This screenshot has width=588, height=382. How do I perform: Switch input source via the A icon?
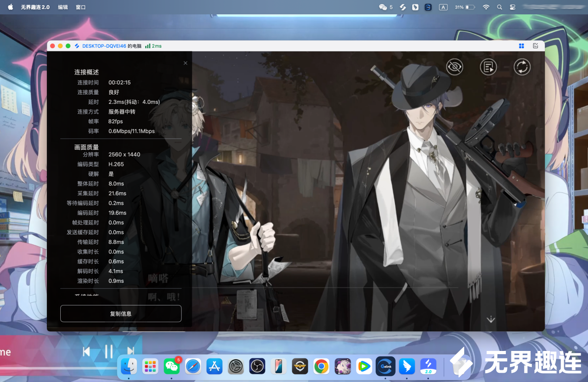pos(443,7)
